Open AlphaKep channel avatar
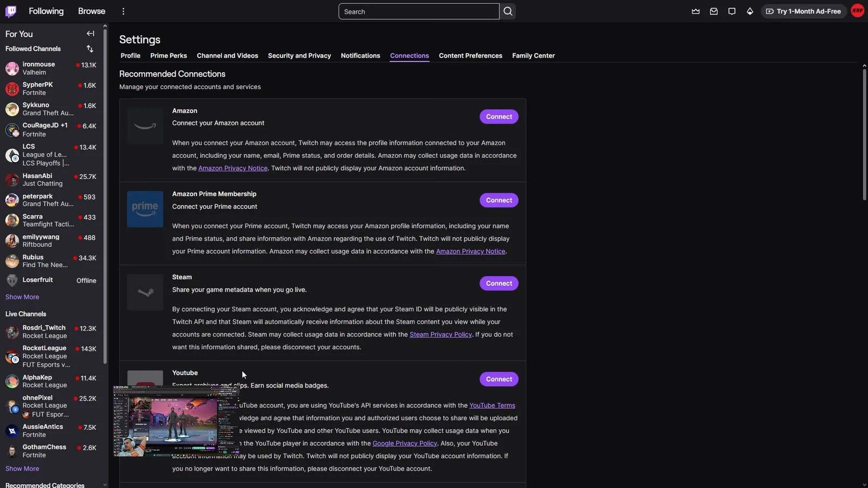Viewport: 868px width, 488px height. 12,381
